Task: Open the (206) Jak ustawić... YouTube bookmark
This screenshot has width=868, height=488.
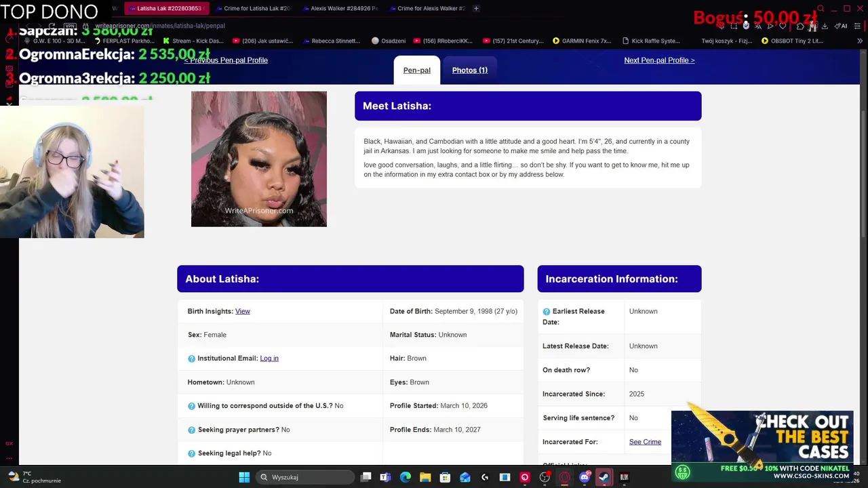Action: tap(262, 41)
